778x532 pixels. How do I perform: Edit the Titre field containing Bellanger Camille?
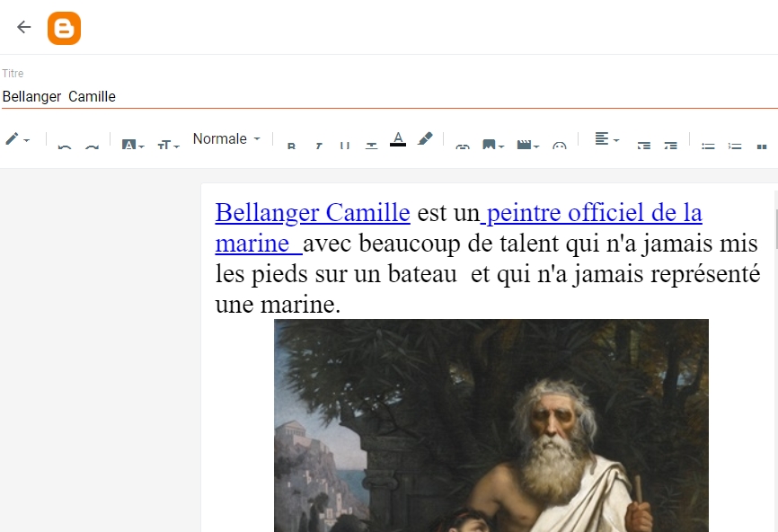[x=389, y=96]
